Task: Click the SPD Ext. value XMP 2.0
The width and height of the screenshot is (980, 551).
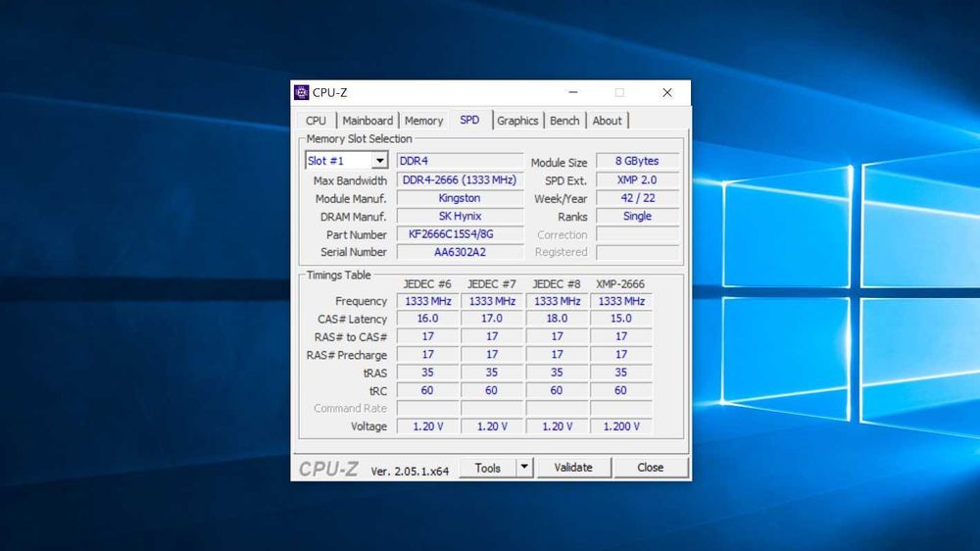Action: pyautogui.click(x=637, y=180)
